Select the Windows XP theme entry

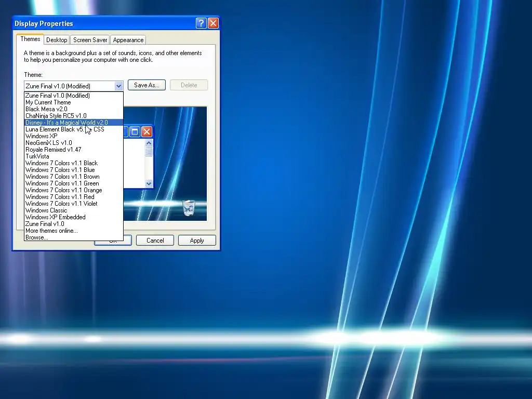74,136
